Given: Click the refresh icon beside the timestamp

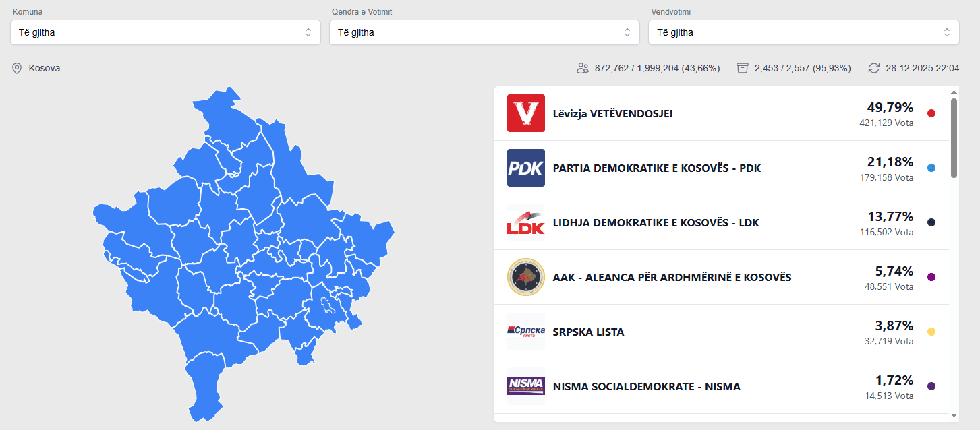Looking at the screenshot, I should click(874, 68).
